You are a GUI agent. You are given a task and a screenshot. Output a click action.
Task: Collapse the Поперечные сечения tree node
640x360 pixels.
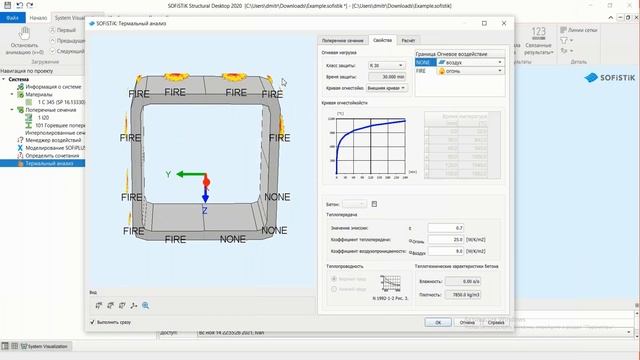(x=12, y=110)
